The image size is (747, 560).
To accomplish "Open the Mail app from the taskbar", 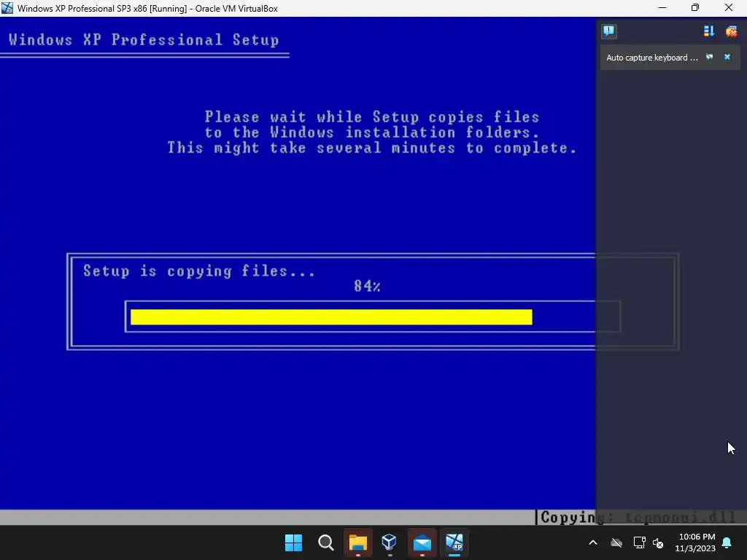I will (422, 542).
